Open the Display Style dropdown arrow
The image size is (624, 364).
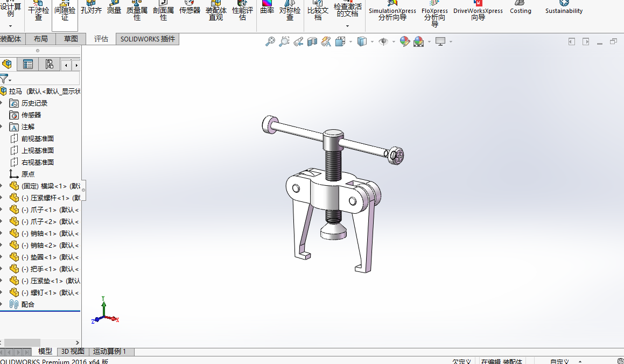[x=372, y=41]
